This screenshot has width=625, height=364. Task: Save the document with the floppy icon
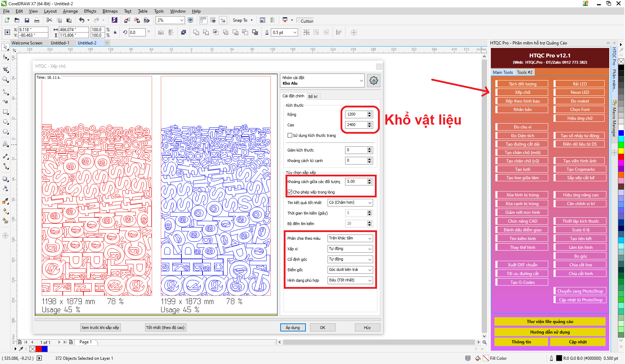pos(27,20)
